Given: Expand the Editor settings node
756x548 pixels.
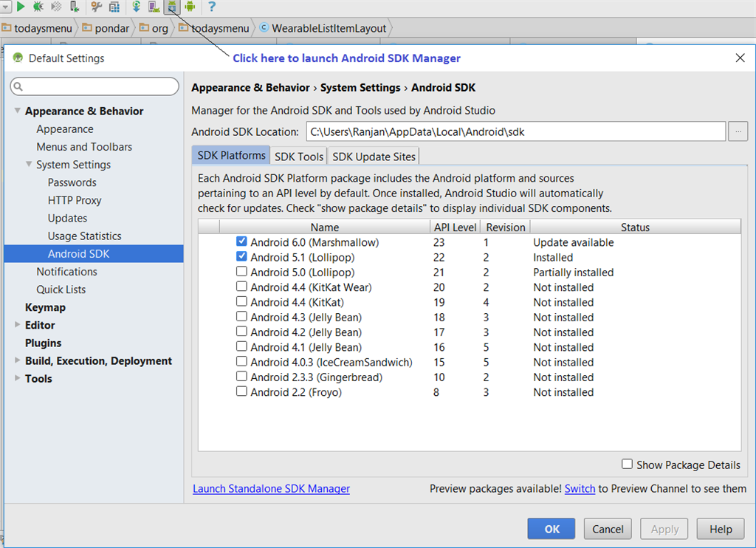Looking at the screenshot, I should click(x=18, y=325).
